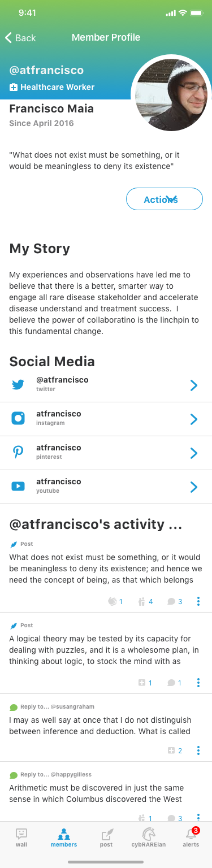Viewport: 212px width, 868px height.
Task: Tap comment bubble on first post
Action: click(171, 602)
